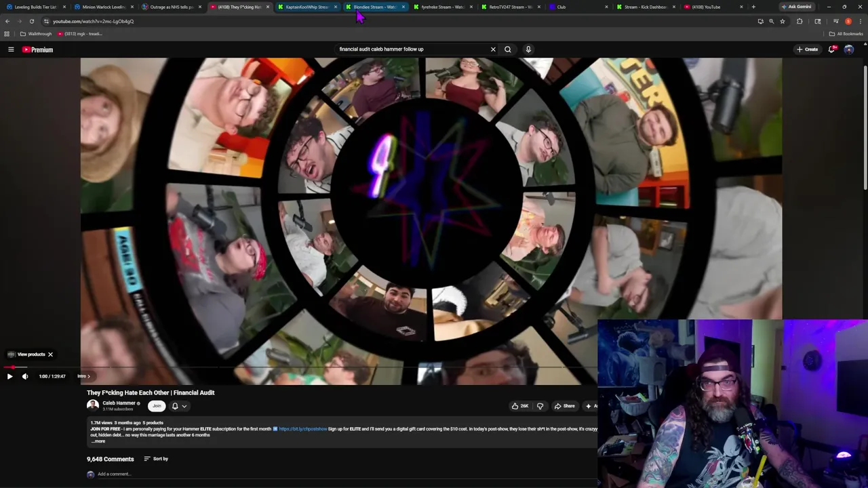Viewport: 868px width, 488px height.
Task: Start voice search with microphone icon
Action: (x=528, y=49)
